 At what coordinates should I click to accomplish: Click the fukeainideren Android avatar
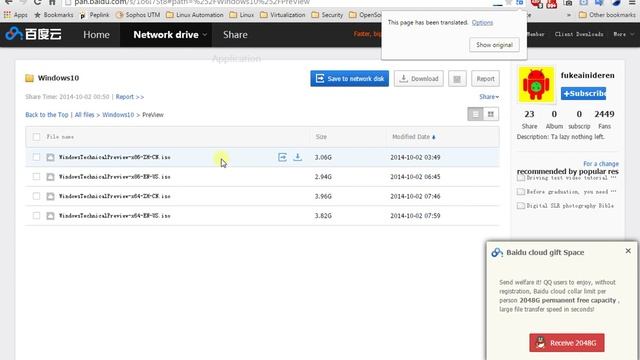tap(536, 84)
